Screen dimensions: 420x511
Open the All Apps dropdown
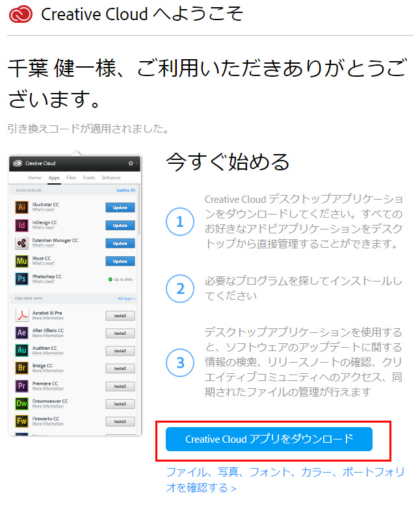click(x=126, y=298)
